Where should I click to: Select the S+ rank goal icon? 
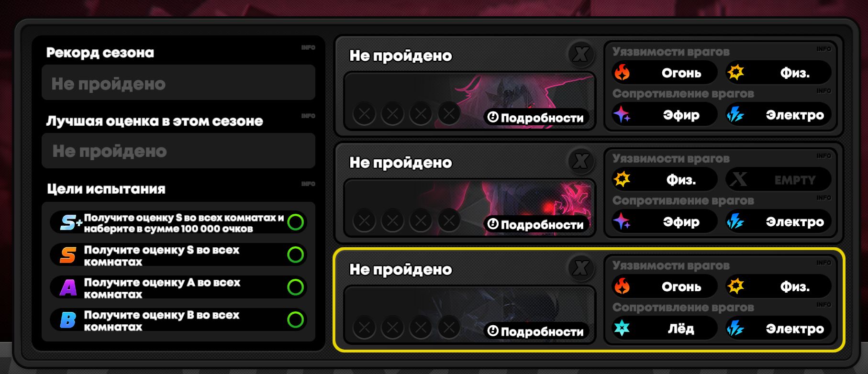pos(70,222)
